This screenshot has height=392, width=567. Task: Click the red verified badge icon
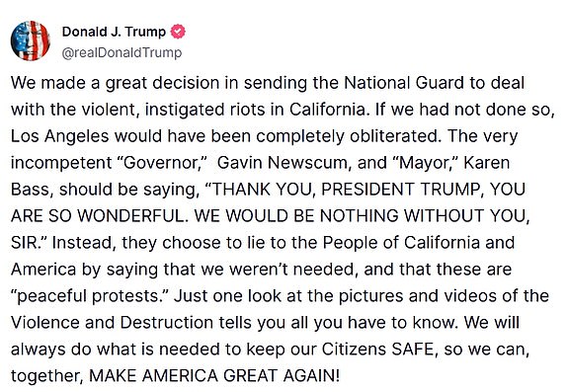pyautogui.click(x=178, y=32)
